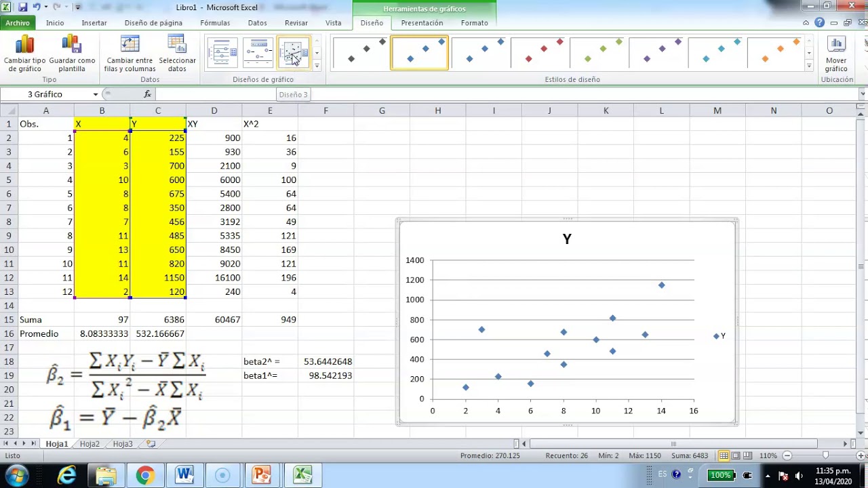Switch to Page Layout view in status bar
Screen dimensions: 868x488
click(736, 456)
